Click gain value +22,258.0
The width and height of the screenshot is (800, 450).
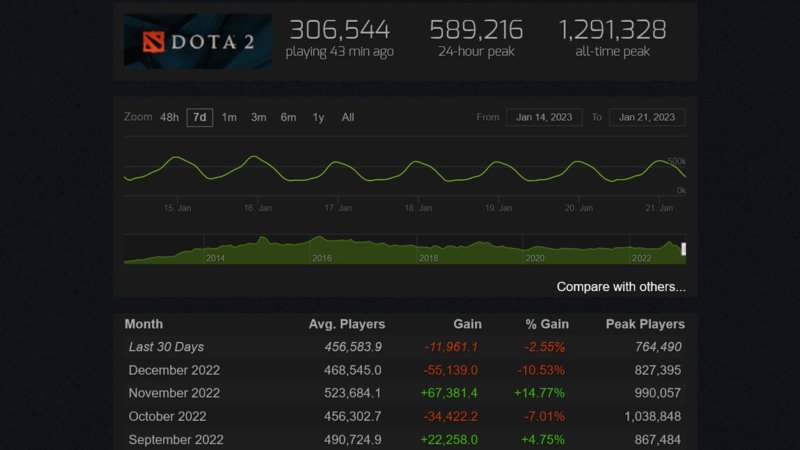point(449,439)
